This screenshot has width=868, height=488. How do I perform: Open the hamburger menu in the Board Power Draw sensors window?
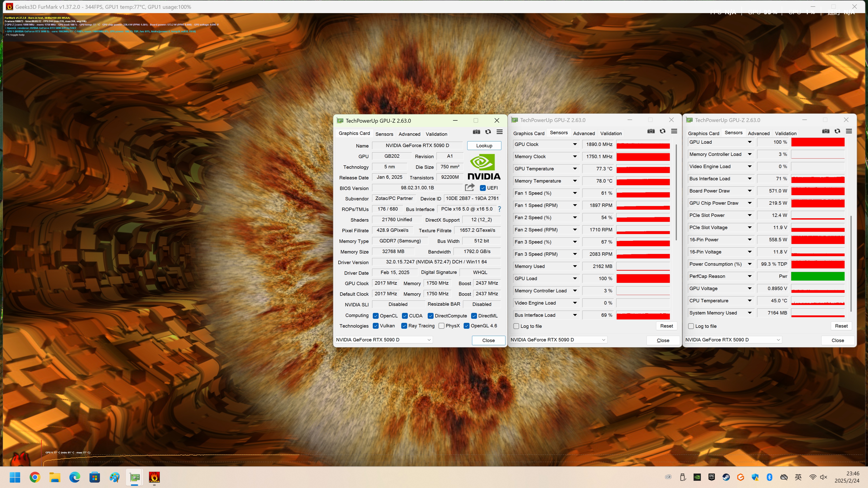[x=849, y=131]
